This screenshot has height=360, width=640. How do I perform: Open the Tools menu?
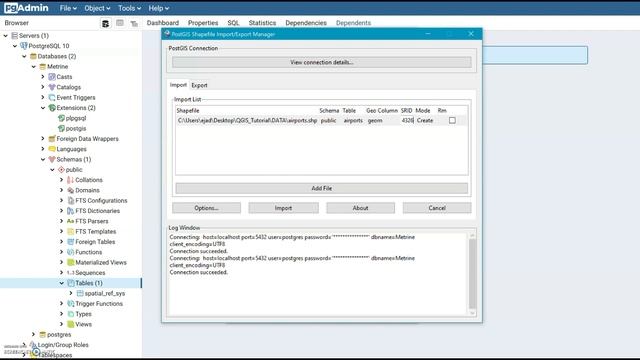[129, 8]
